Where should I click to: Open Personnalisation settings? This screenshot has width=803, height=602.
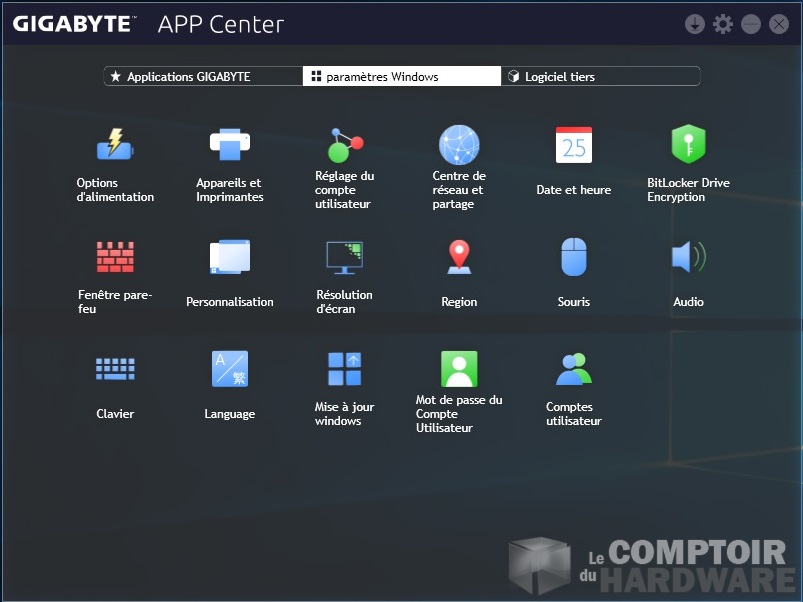click(x=229, y=257)
